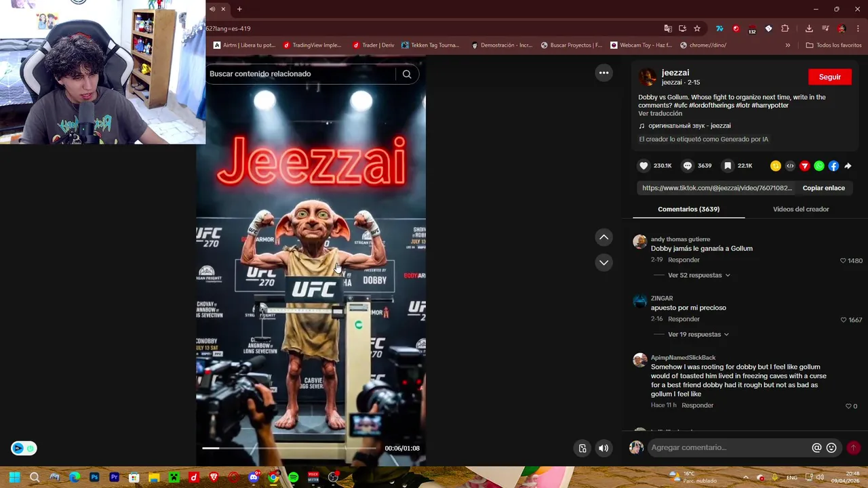This screenshot has height=488, width=868.
Task: Open more share options arrow
Action: coord(848,166)
